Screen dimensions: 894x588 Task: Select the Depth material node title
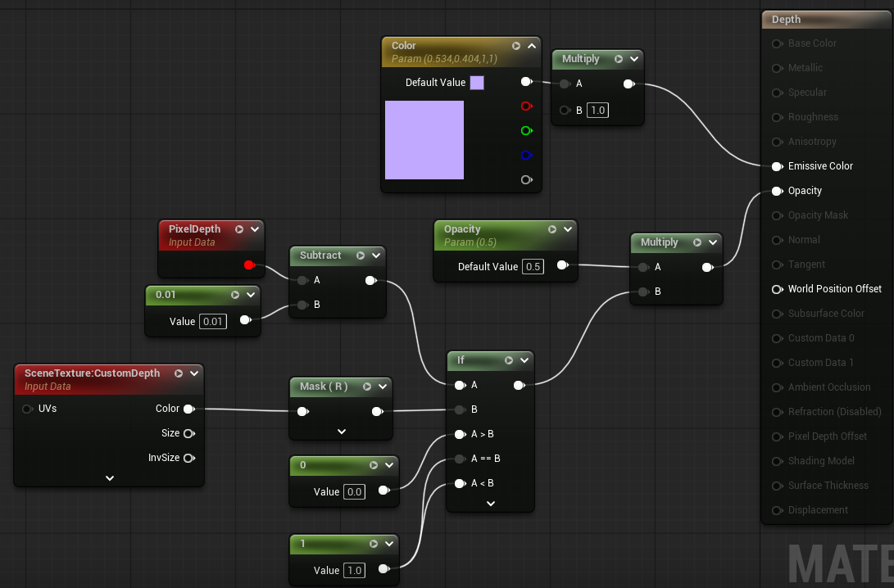[786, 20]
